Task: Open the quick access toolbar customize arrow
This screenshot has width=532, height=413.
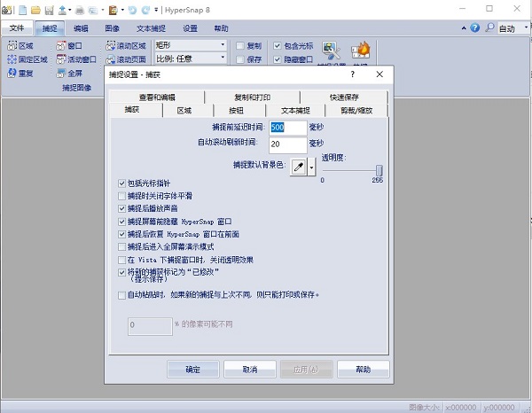Action: click(156, 10)
